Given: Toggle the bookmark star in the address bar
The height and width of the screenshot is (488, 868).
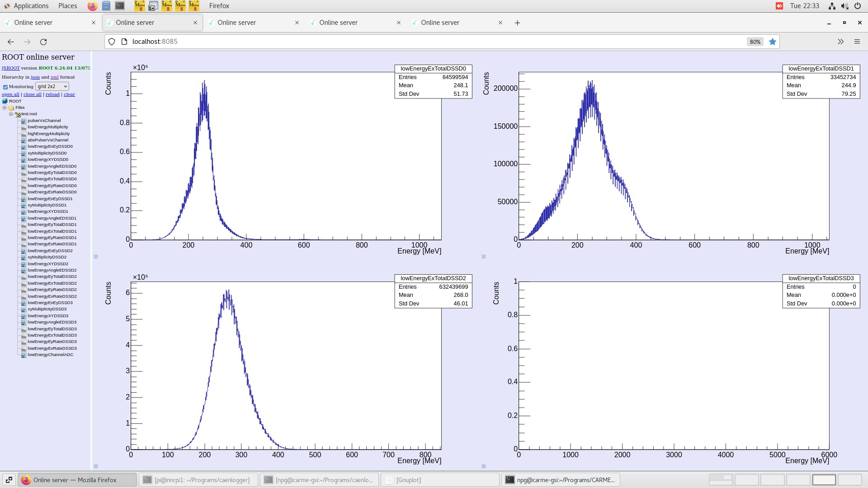Looking at the screenshot, I should [773, 42].
